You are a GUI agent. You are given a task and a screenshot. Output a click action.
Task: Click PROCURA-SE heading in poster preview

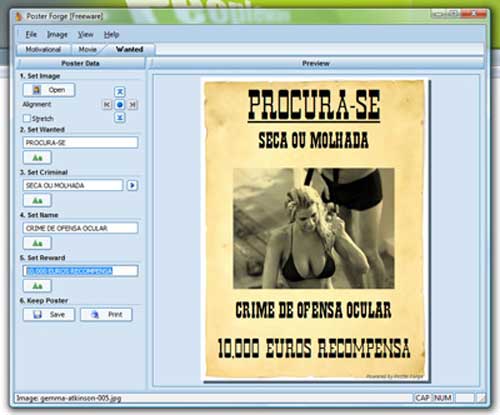[314, 106]
